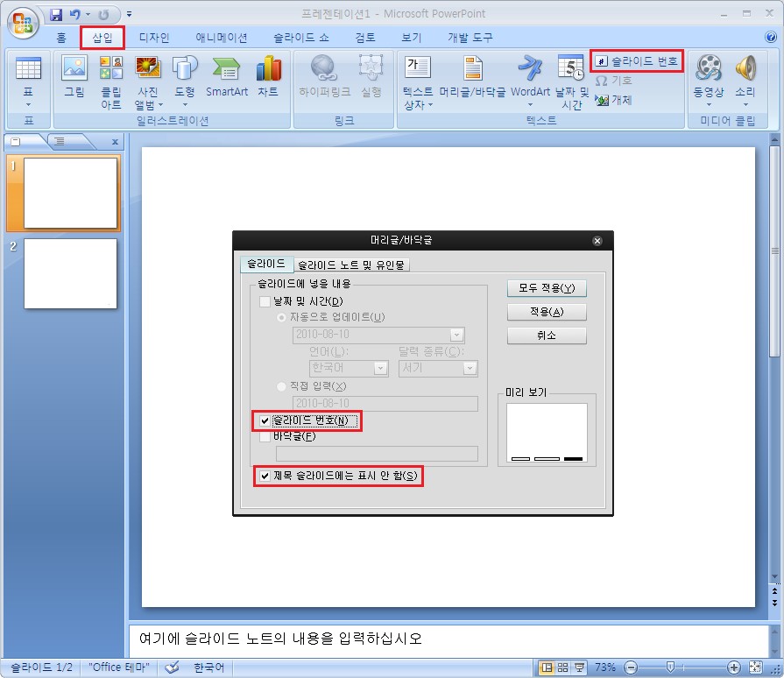Check the date and time (날짜 및 시간) box
Viewport: 784px width, 678px height.
[265, 301]
